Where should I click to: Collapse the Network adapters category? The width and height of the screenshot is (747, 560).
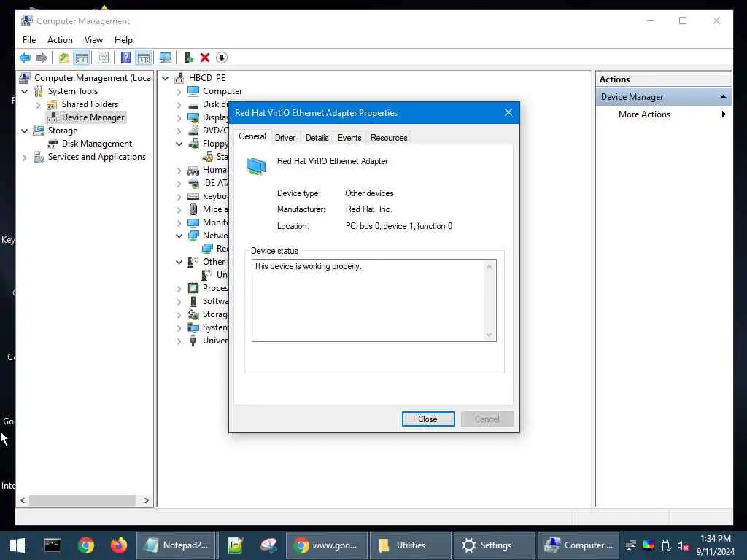179,236
